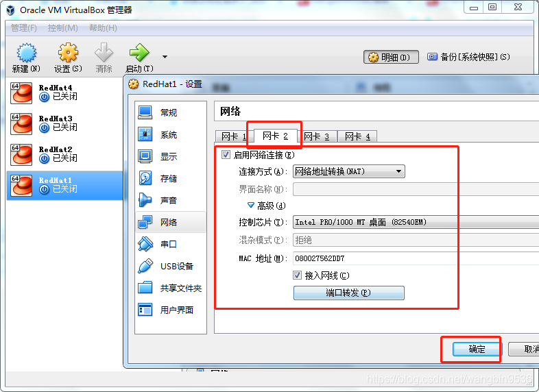
Task: Select the RedHat4 virtual machine
Action: pyautogui.click(x=64, y=93)
